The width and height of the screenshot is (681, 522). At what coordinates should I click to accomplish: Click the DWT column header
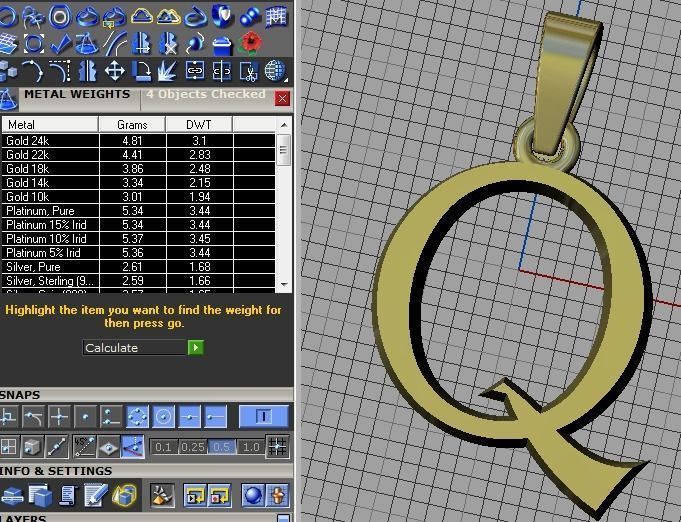coord(199,125)
